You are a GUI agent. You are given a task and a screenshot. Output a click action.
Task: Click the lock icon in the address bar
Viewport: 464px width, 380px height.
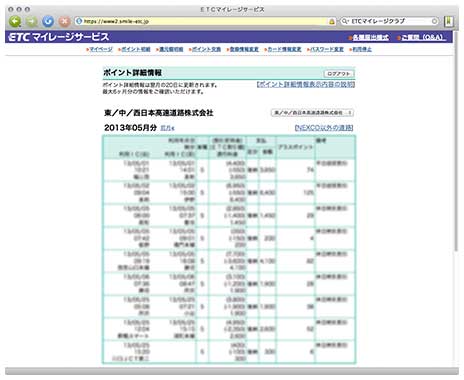332,21
